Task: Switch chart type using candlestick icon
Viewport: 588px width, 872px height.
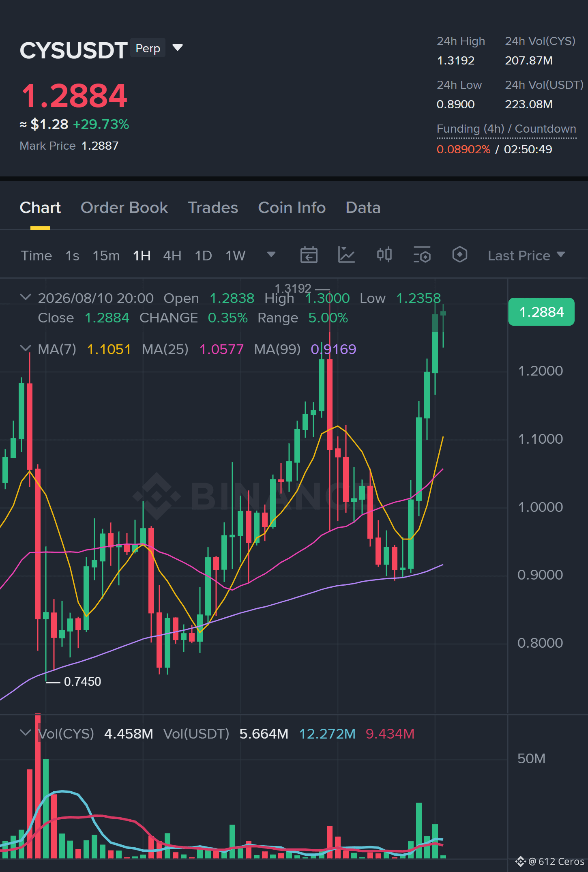Action: pos(384,255)
